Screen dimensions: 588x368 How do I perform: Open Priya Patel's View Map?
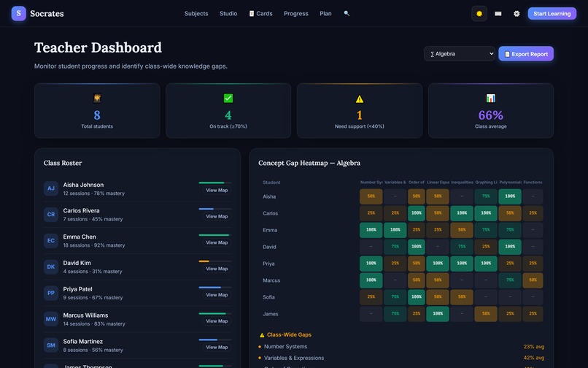(217, 295)
